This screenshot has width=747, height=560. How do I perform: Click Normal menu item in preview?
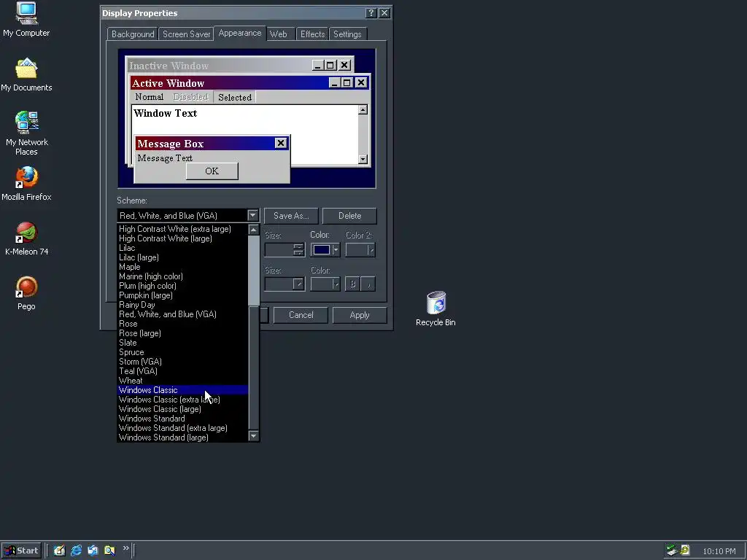click(x=149, y=97)
